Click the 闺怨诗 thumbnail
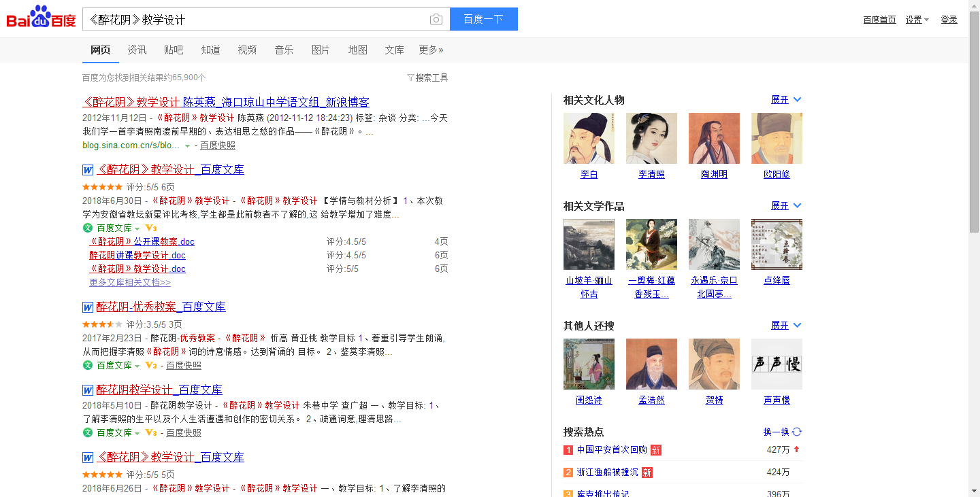980x497 pixels. (589, 364)
